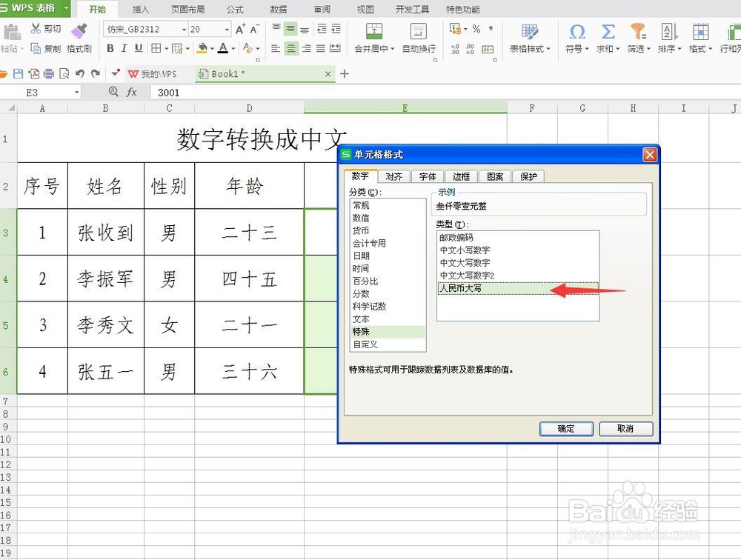The height and width of the screenshot is (560, 741).
Task: Select 人民币大写 in the type list
Action: tap(459, 287)
